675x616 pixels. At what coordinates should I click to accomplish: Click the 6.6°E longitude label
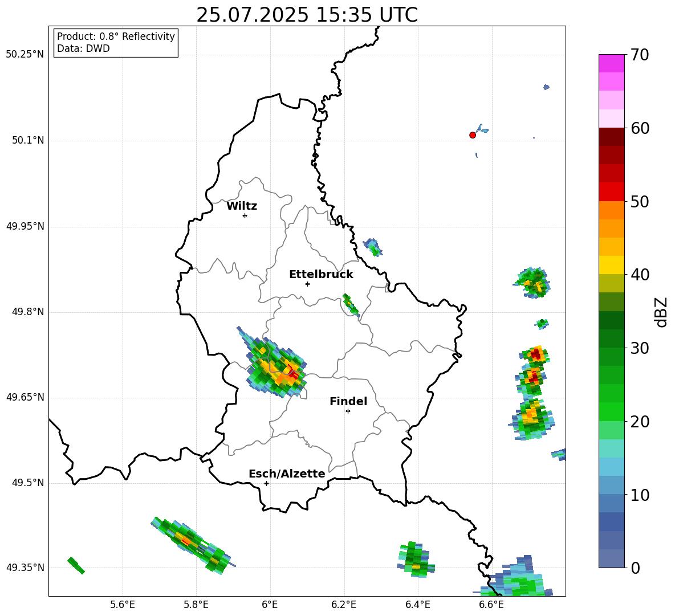[491, 605]
